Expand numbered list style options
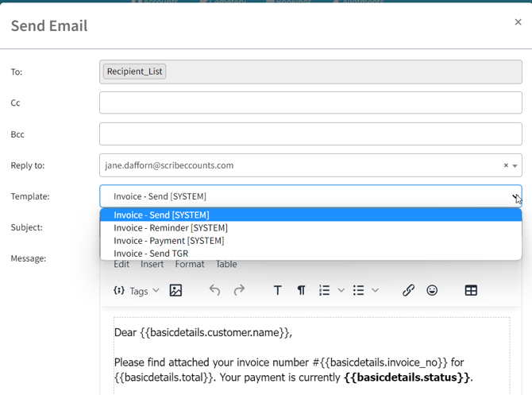532x395 pixels. pos(341,290)
